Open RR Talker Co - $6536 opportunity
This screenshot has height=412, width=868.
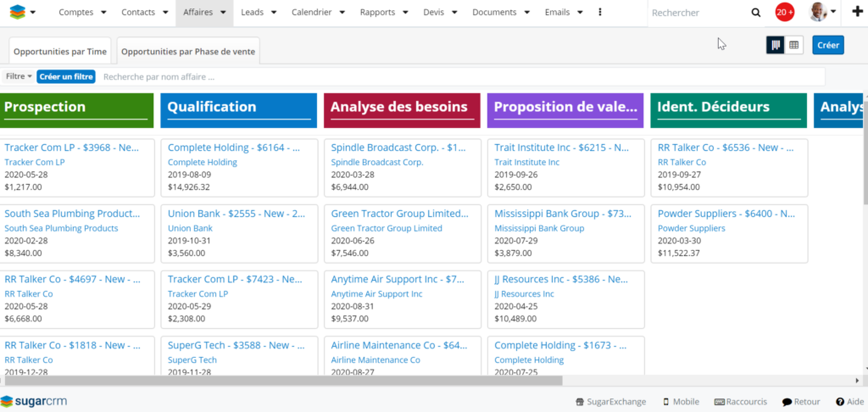click(726, 148)
